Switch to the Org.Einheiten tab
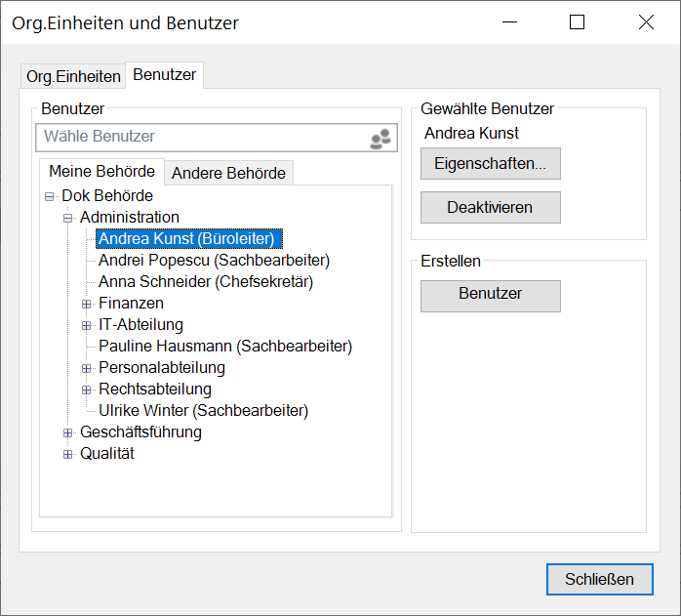 pyautogui.click(x=73, y=76)
